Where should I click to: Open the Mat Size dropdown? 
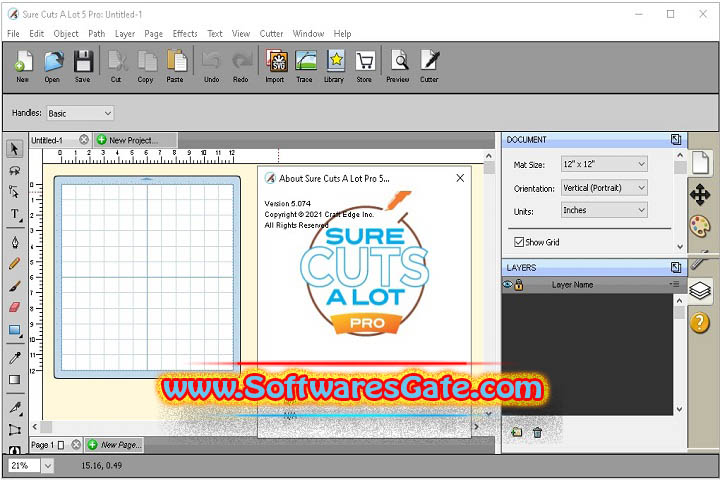(x=604, y=164)
